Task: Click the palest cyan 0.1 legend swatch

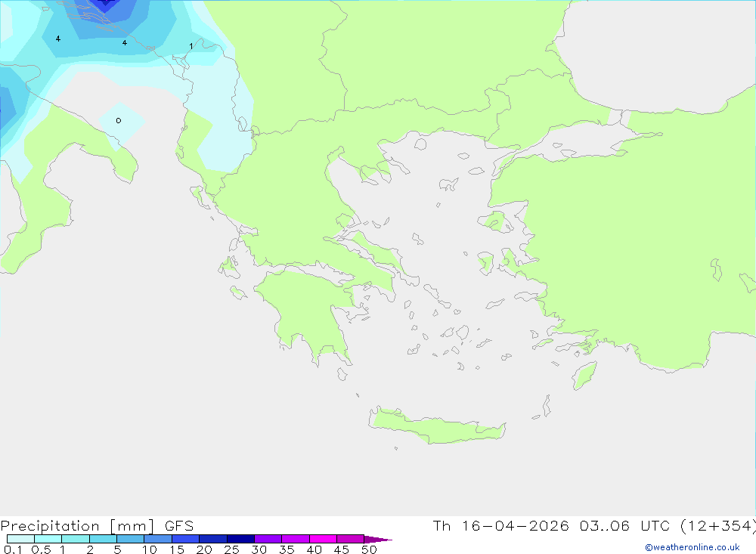Action: [20, 539]
